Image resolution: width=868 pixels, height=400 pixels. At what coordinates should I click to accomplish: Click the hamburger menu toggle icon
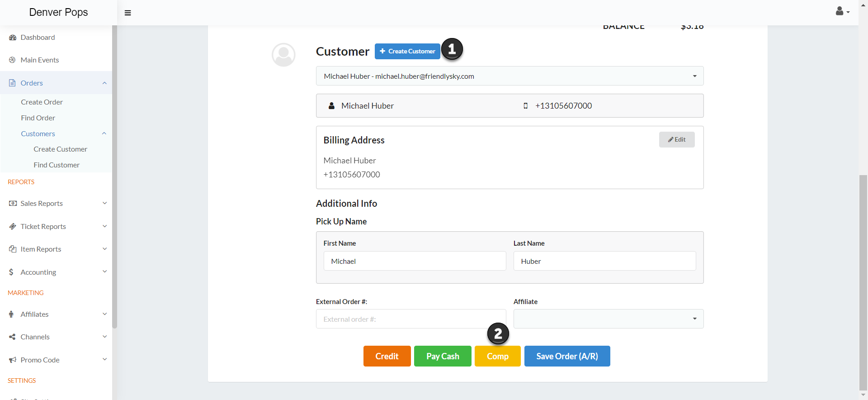[128, 13]
